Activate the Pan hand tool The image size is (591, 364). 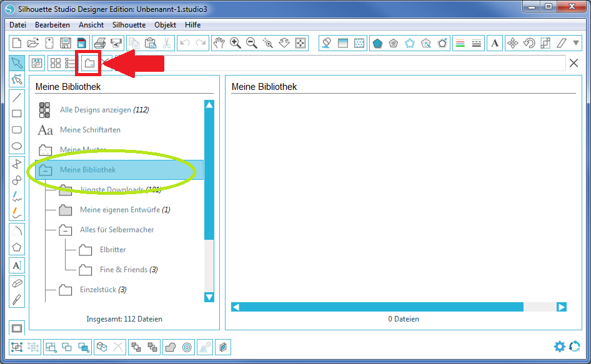click(219, 43)
